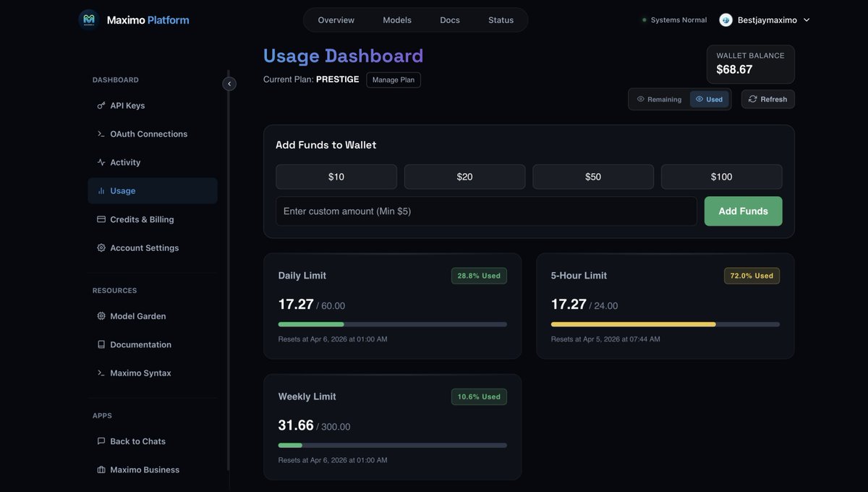Open the Overview tab
868x492 pixels.
[x=336, y=20]
